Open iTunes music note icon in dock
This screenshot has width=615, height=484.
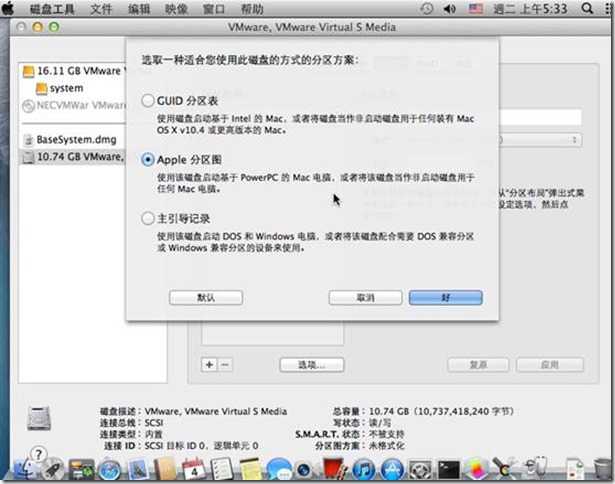pos(363,469)
